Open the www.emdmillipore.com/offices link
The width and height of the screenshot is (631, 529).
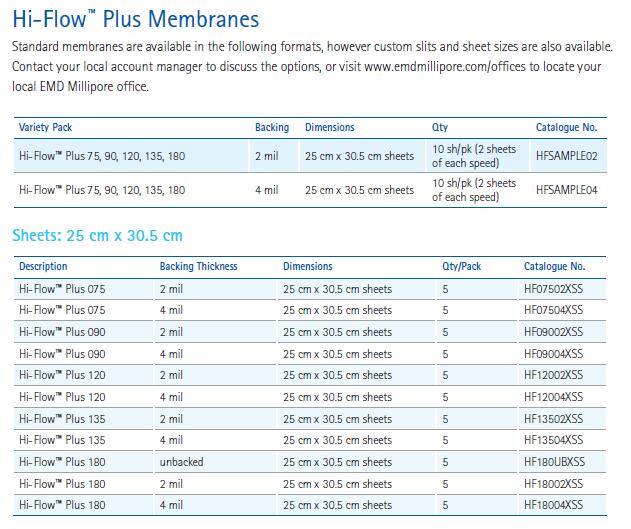tap(445, 66)
